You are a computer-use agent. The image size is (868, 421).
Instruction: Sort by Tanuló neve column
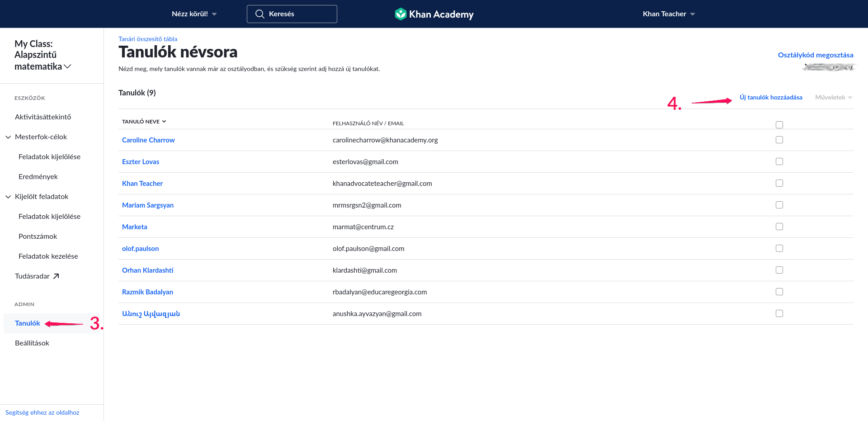pos(144,122)
